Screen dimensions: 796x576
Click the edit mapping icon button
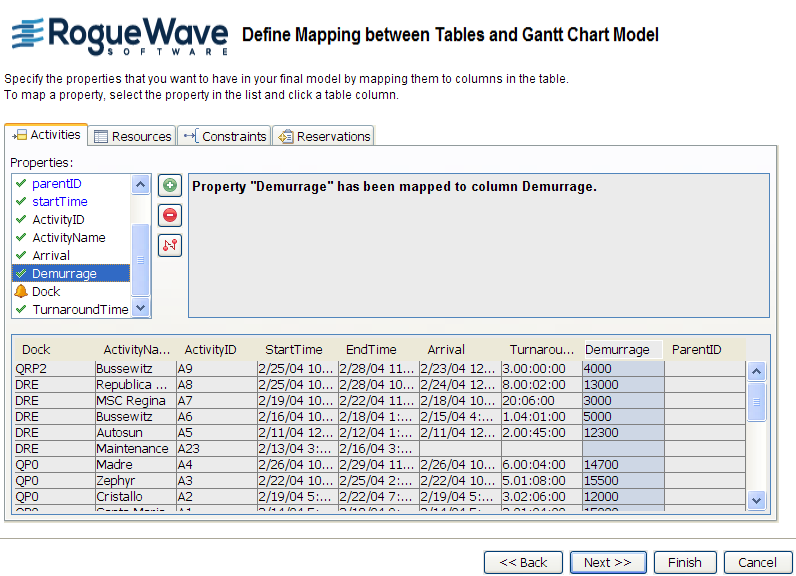[x=170, y=244]
